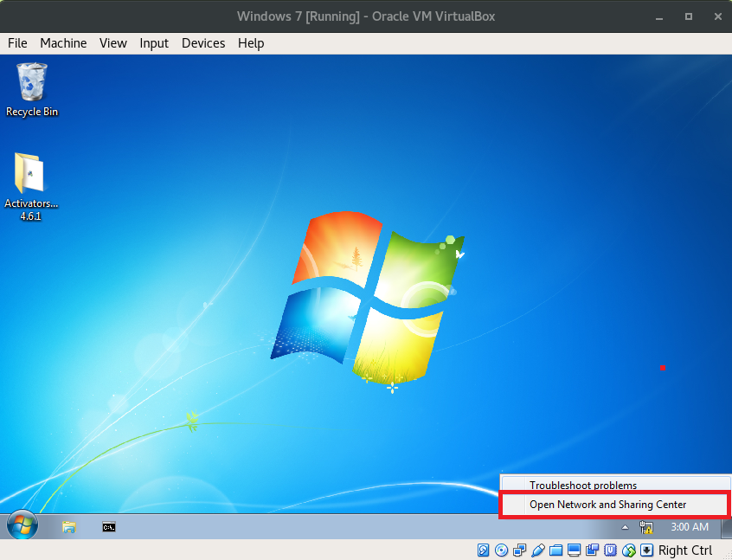Click the optical disc status icon
The image size is (732, 560).
click(501, 550)
